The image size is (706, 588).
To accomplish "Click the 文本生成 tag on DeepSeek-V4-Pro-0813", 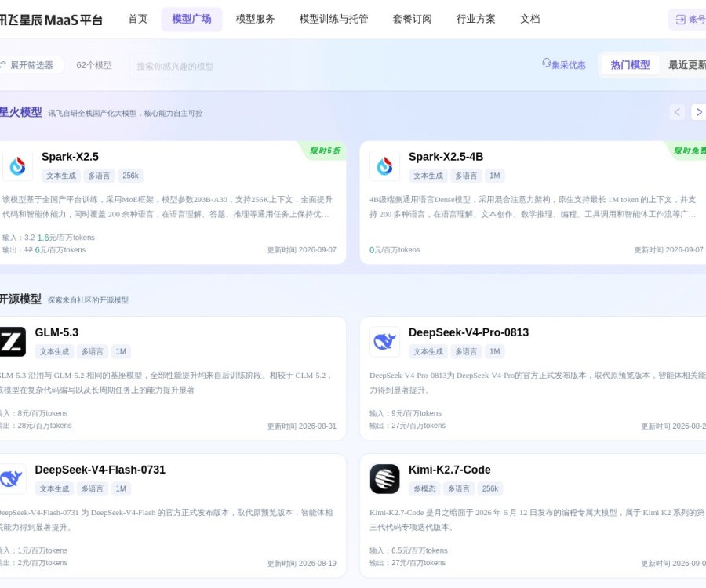I will (428, 351).
